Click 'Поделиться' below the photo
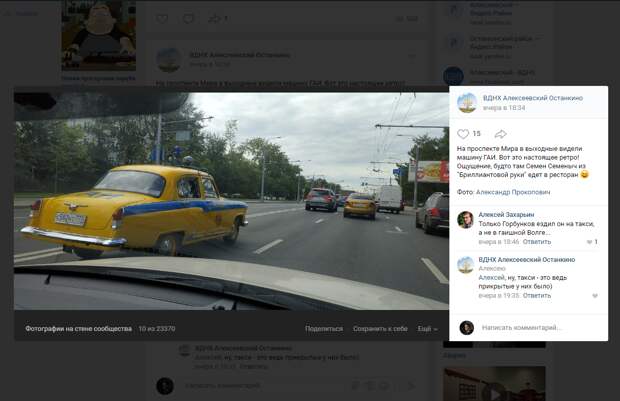The image size is (620, 401). tap(324, 329)
